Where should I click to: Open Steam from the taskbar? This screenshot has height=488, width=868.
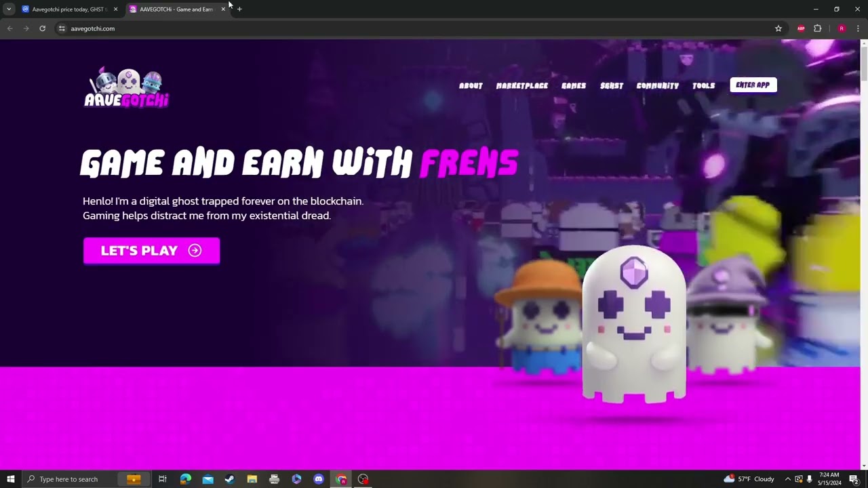[229, 479]
